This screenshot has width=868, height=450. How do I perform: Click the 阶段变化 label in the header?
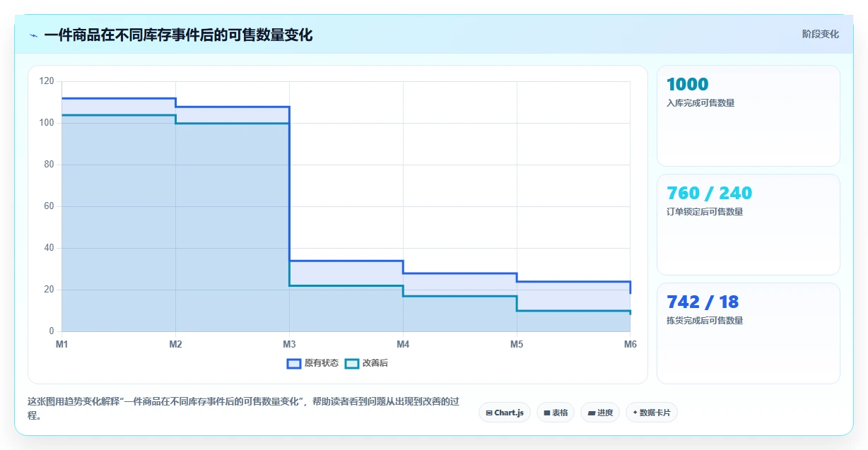click(x=821, y=34)
